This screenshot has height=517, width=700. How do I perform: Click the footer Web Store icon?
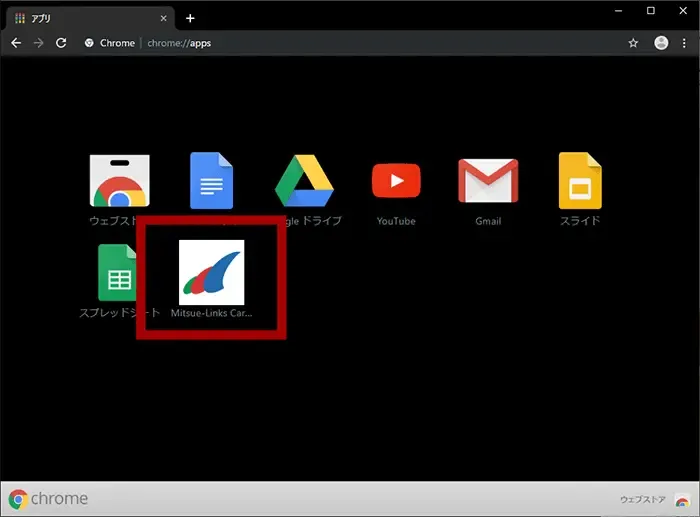(x=682, y=500)
